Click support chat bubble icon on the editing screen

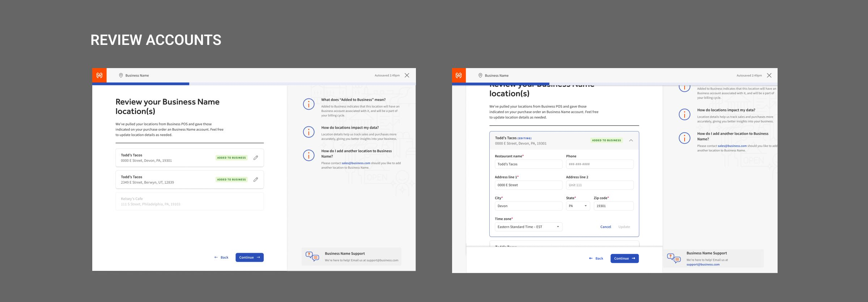pyautogui.click(x=673, y=258)
